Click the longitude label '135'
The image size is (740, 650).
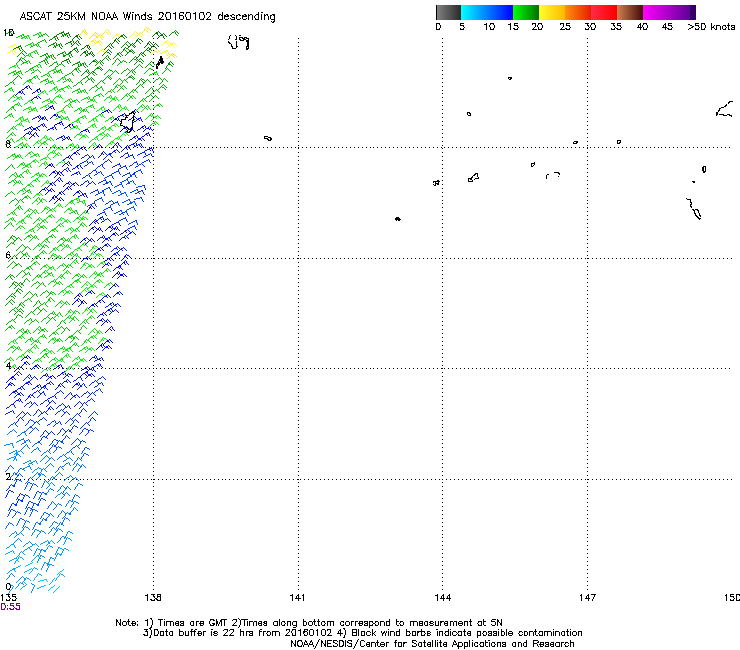(8, 598)
